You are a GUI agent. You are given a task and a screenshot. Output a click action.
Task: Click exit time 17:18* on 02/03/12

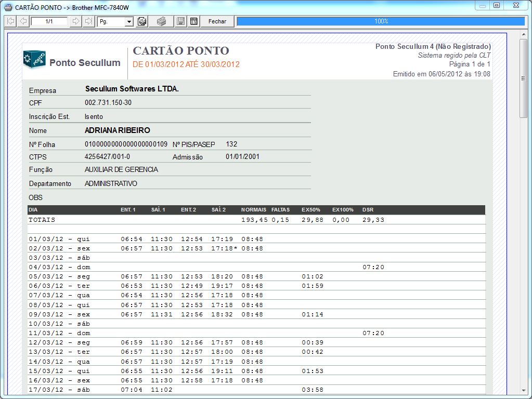click(224, 248)
